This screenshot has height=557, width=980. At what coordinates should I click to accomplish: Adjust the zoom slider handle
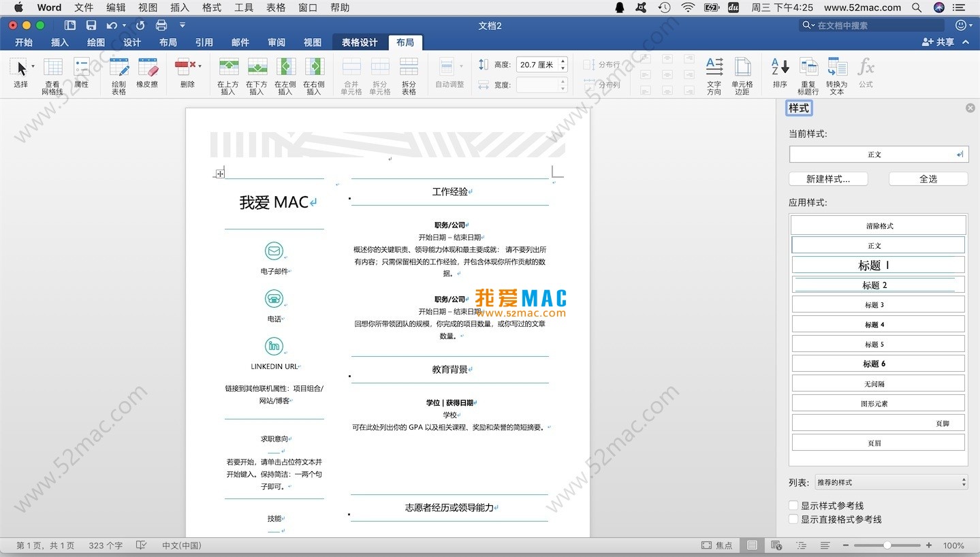[887, 545]
